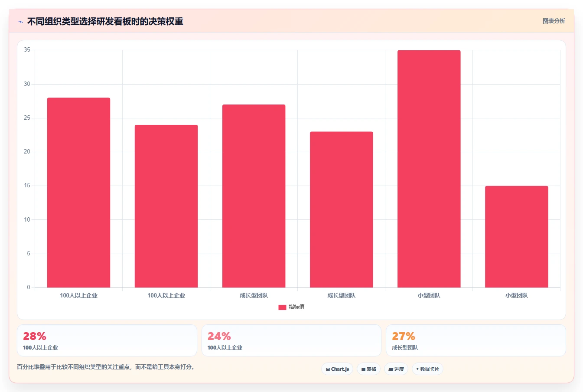Click the footnote starting with 百分比堆叠用于比较

[107, 367]
